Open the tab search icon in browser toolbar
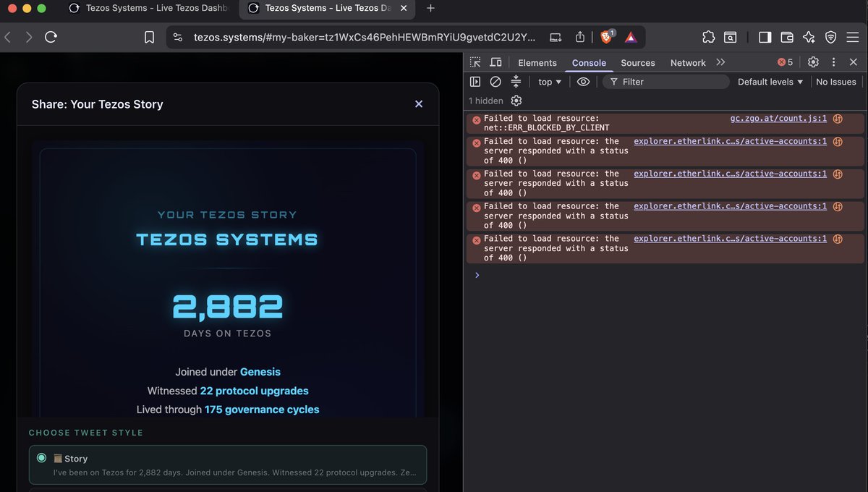The image size is (868, 492). point(731,37)
